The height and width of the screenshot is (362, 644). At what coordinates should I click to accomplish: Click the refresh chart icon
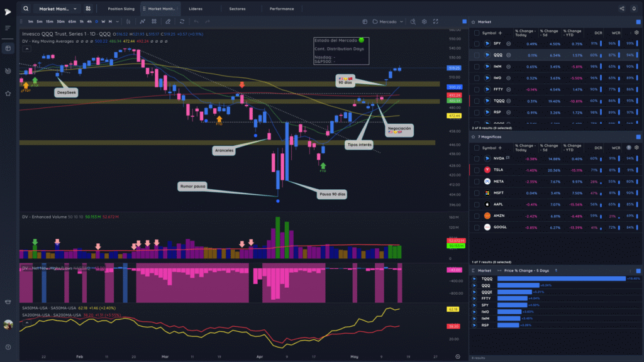click(x=182, y=22)
